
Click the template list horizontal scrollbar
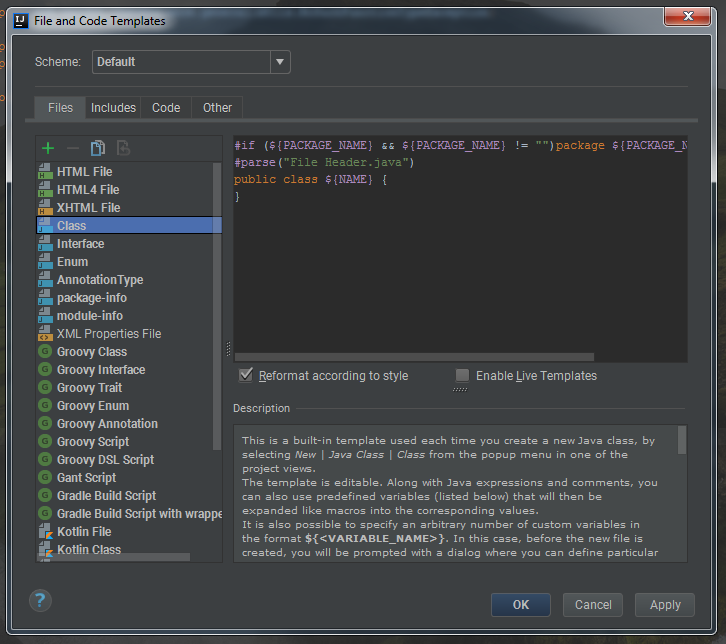pyautogui.click(x=113, y=557)
